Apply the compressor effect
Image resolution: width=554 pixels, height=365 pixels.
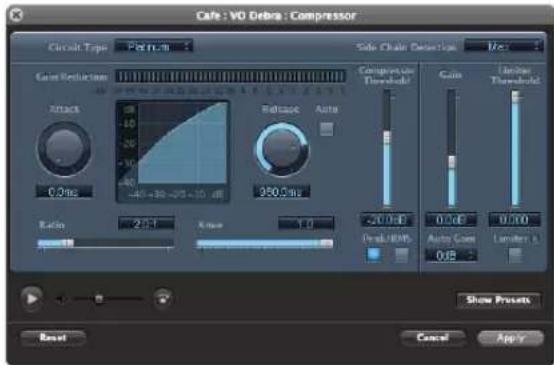(510, 338)
